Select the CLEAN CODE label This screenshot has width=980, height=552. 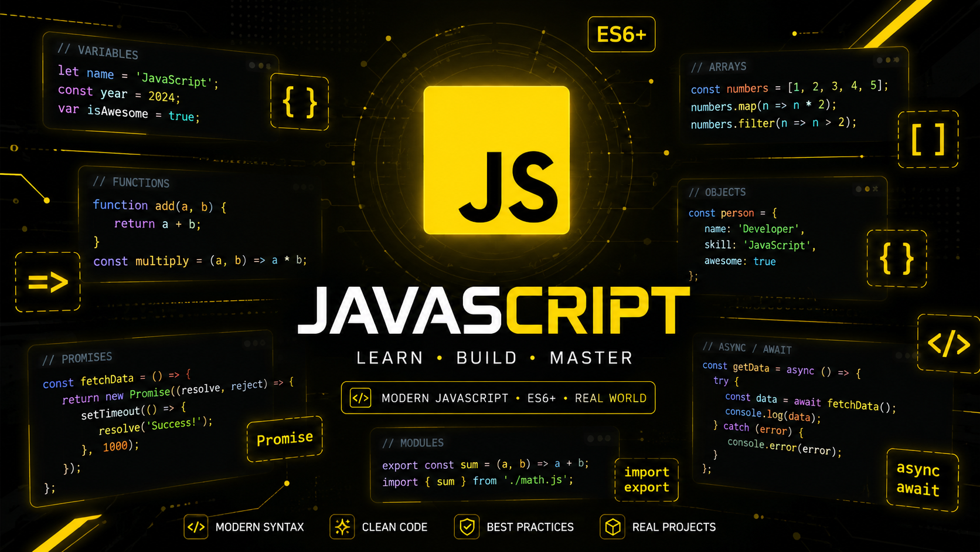(x=394, y=527)
